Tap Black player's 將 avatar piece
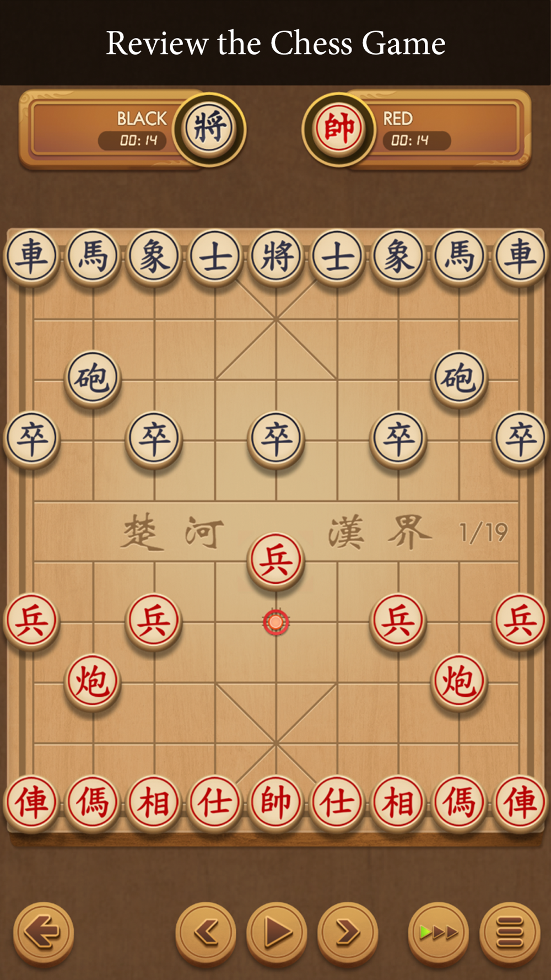 [x=209, y=128]
